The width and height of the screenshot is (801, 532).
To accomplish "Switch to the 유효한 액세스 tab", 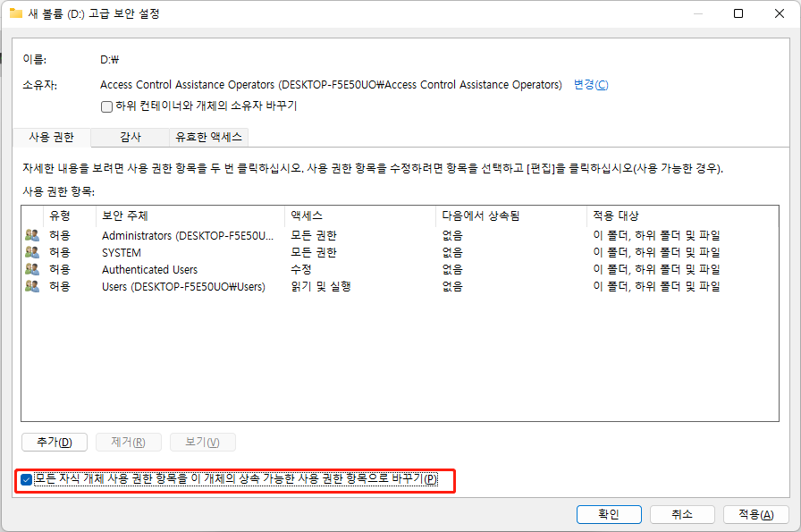I will click(x=208, y=138).
